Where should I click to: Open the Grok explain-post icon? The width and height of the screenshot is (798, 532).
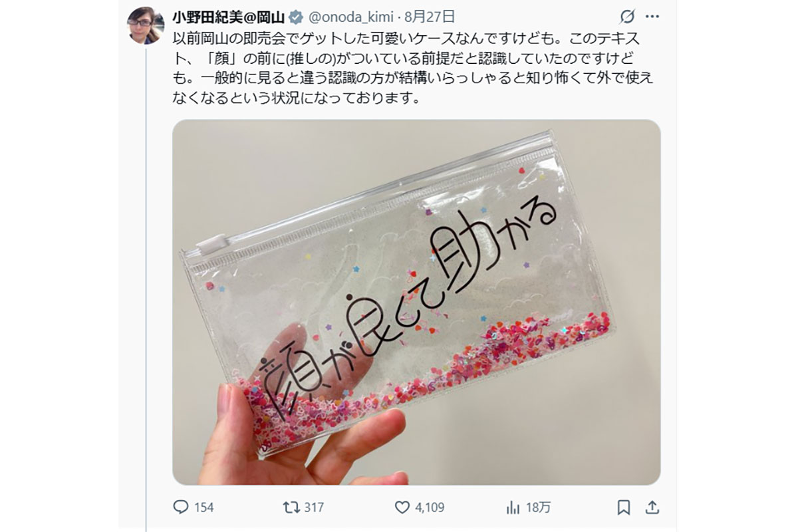tap(626, 17)
